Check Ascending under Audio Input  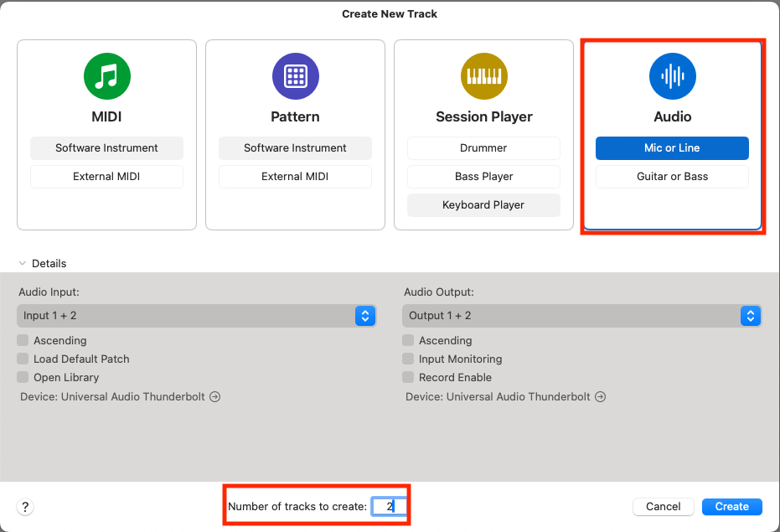[x=23, y=341]
